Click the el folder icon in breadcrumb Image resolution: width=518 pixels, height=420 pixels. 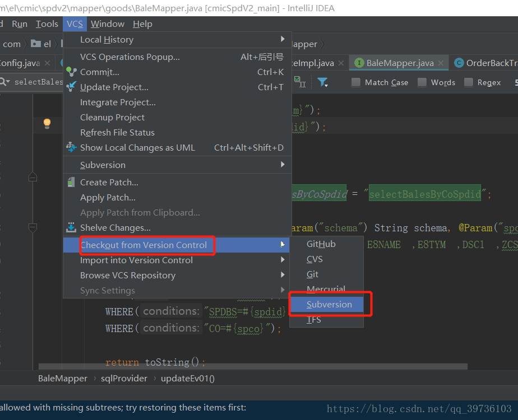(36, 44)
